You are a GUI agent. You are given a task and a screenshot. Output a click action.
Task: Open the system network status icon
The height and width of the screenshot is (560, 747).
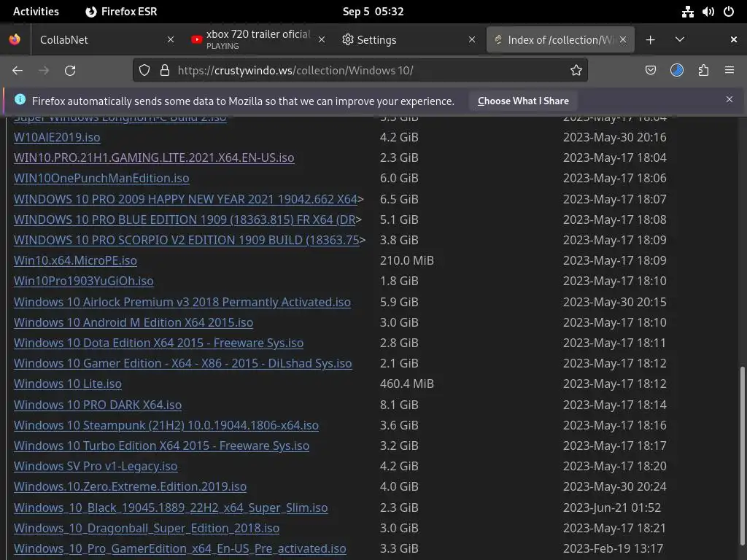pos(687,12)
